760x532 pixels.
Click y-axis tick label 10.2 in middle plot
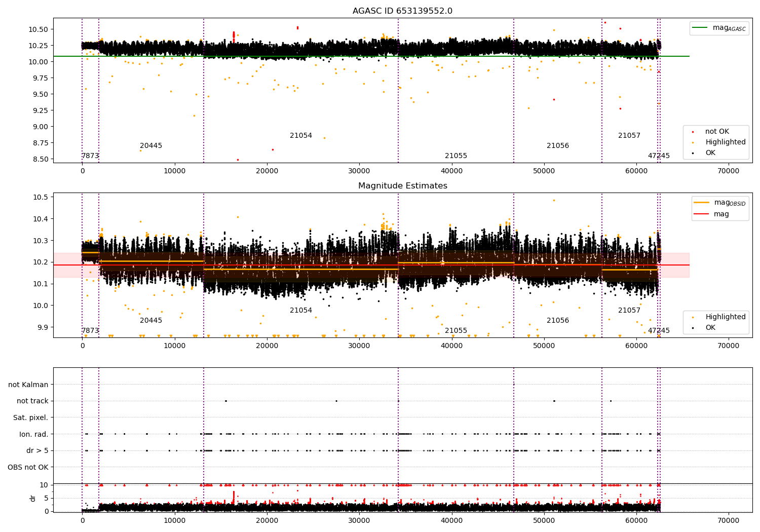click(x=40, y=262)
